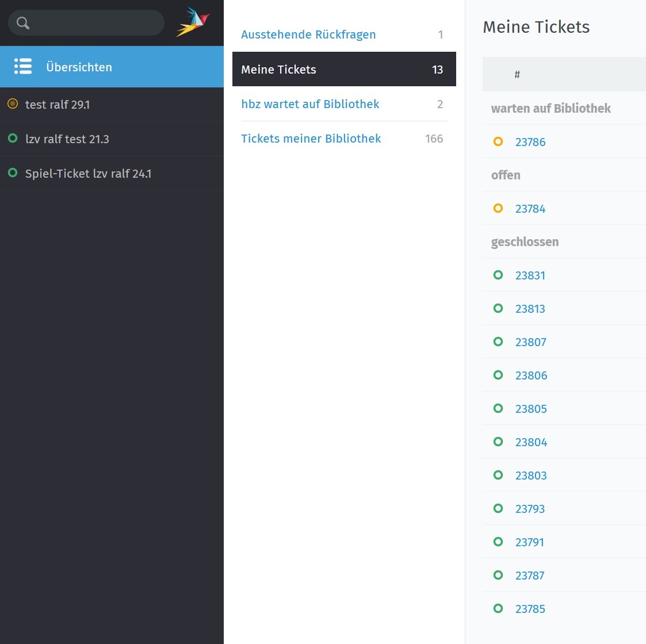Open ticket number 23813

[x=530, y=309]
